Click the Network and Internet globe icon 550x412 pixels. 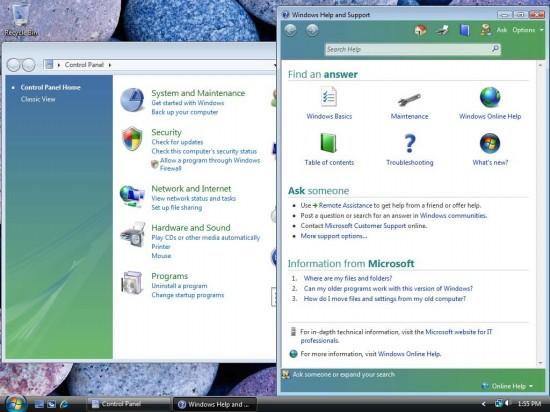pyautogui.click(x=132, y=196)
